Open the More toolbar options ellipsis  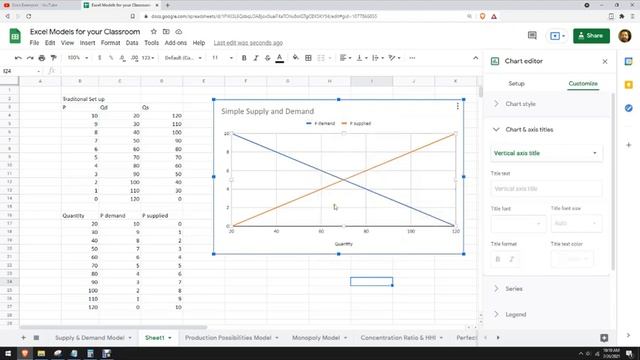coord(412,58)
